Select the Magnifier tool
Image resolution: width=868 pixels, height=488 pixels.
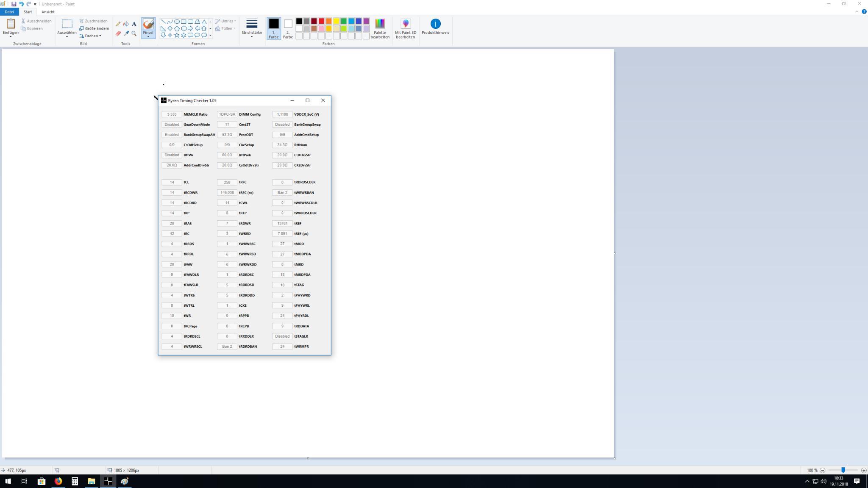tap(134, 33)
